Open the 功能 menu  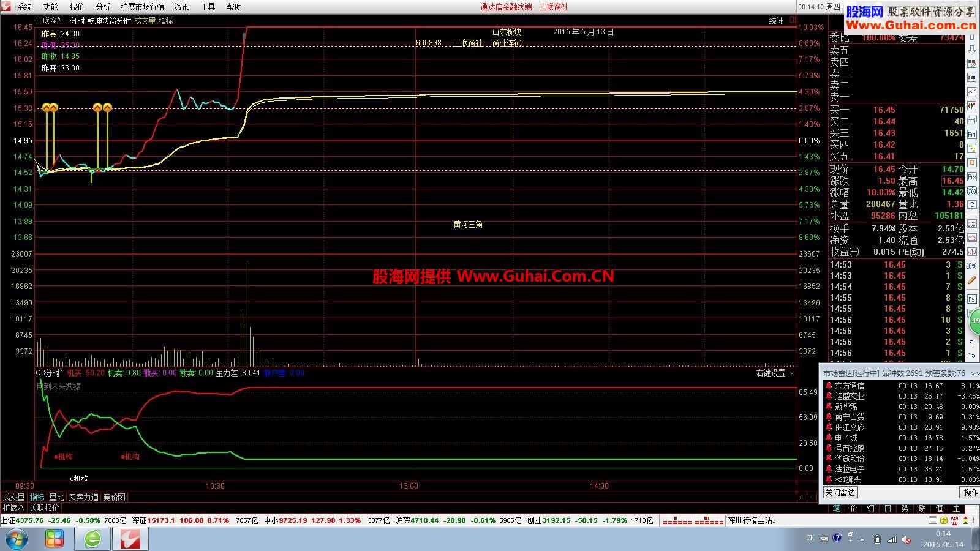point(50,7)
